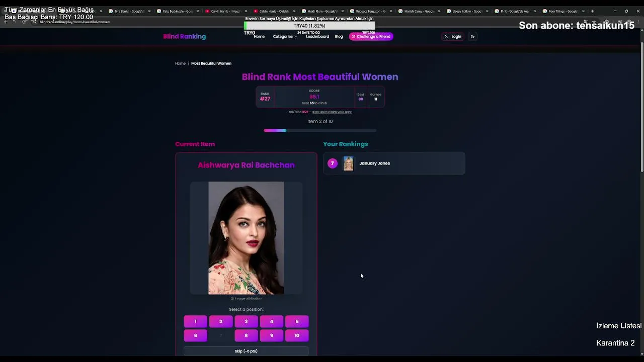The image size is (644, 362).
Task: Go to the Home nav item
Action: [x=259, y=36]
